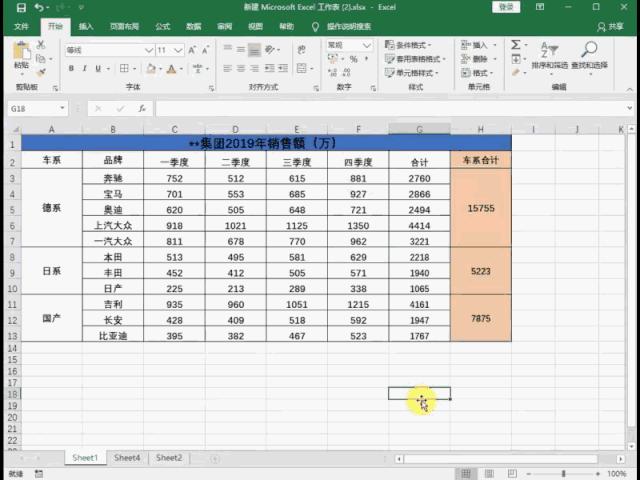Switch to Sheet4 tab
Viewport: 640px width, 480px height.
[127, 458]
